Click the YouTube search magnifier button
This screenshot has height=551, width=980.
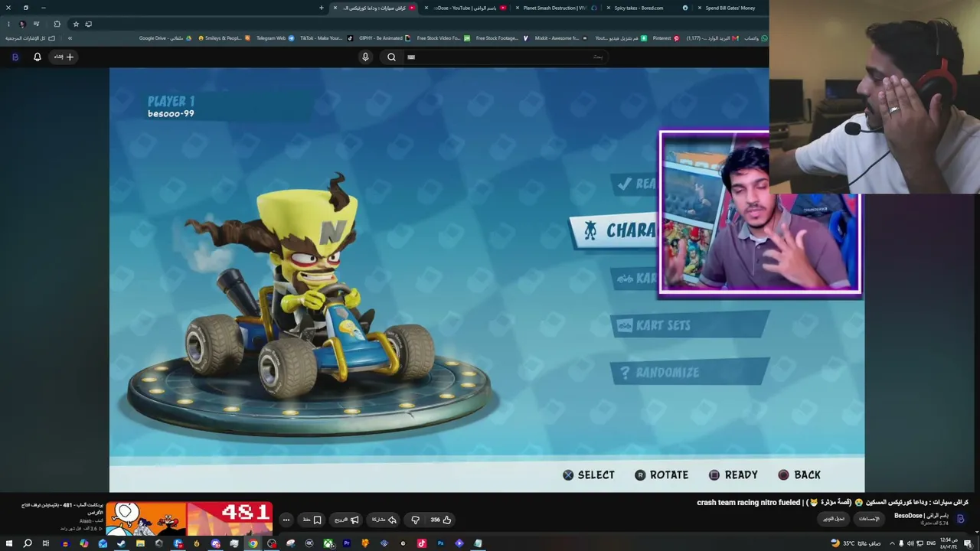tap(391, 57)
